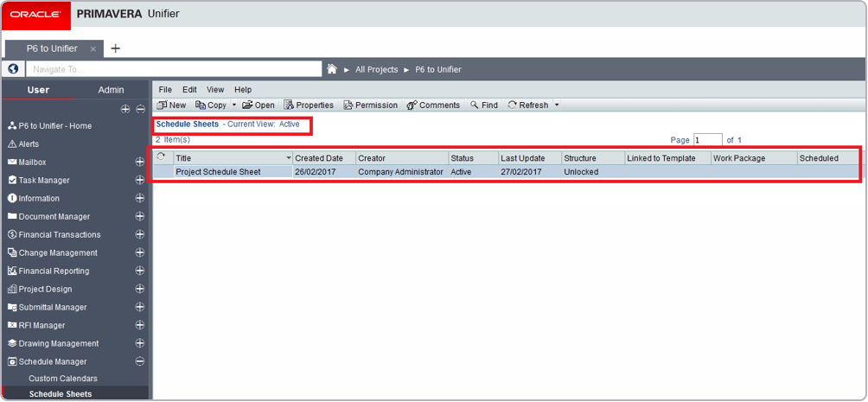The height and width of the screenshot is (402, 868).
Task: Open the Copy dropdown arrow
Action: point(234,105)
